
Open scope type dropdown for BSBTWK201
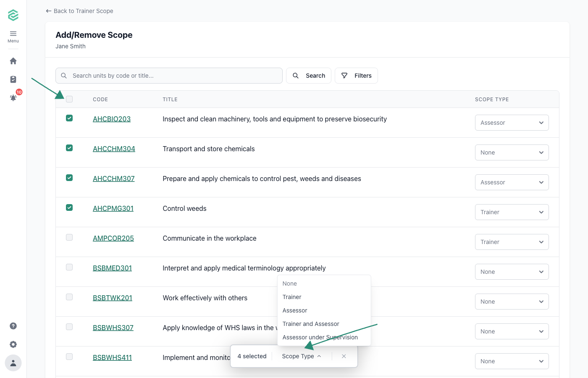(x=512, y=302)
